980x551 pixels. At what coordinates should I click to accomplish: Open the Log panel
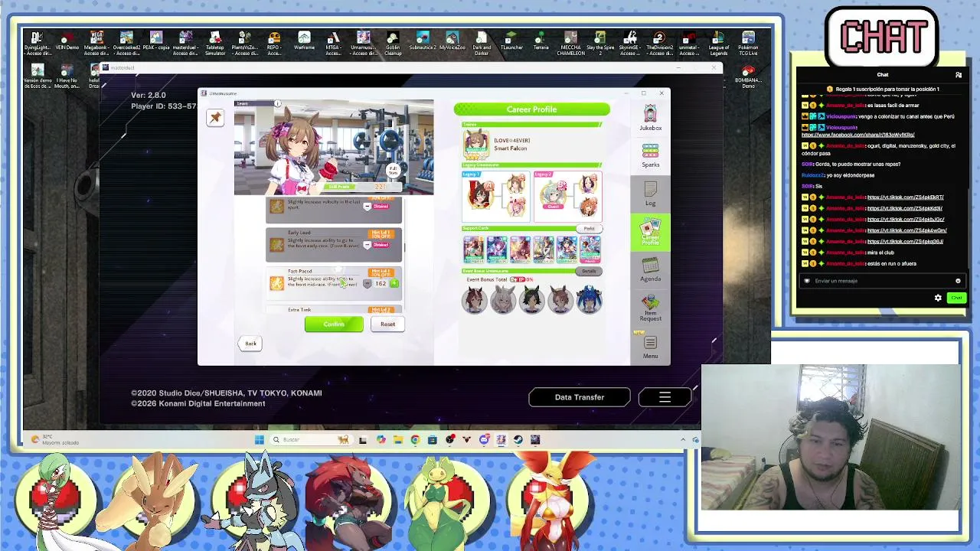(650, 194)
